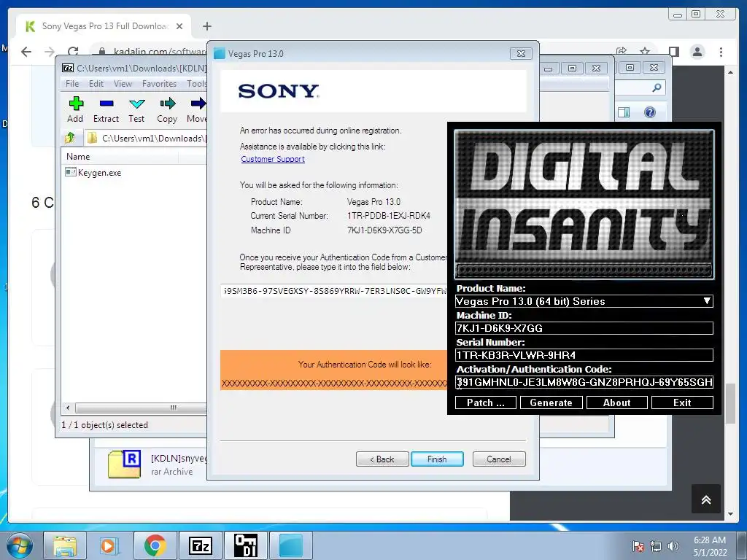Click volume speaker icon in system tray

tap(673, 546)
